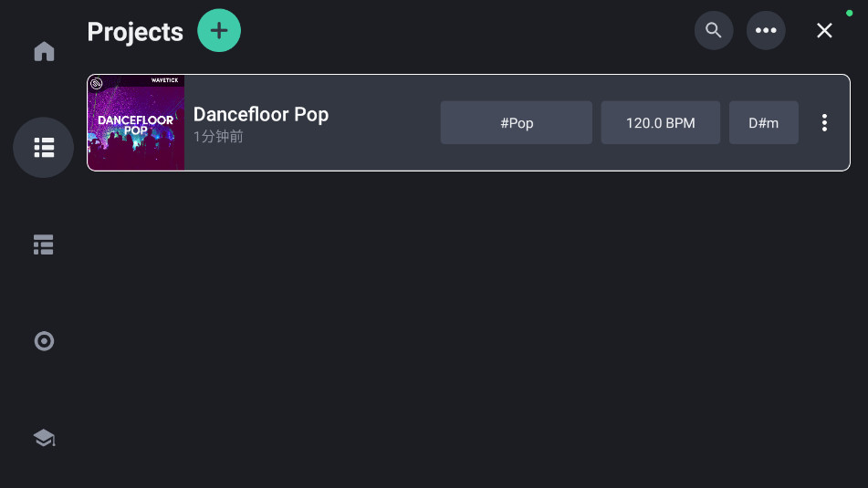The width and height of the screenshot is (868, 488).
Task: Open the sidebar icon below Projects list
Action: (x=43, y=244)
